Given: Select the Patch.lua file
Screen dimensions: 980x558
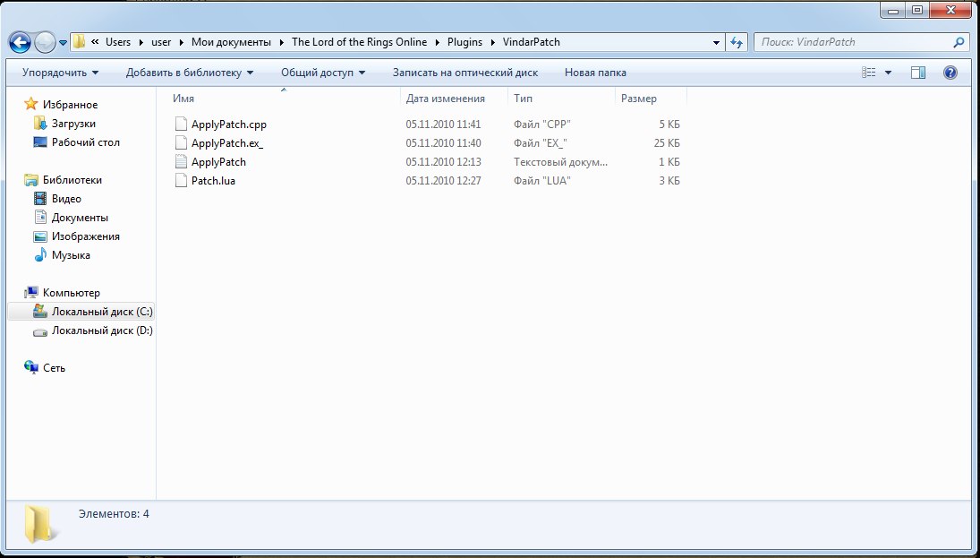Looking at the screenshot, I should click(x=213, y=181).
